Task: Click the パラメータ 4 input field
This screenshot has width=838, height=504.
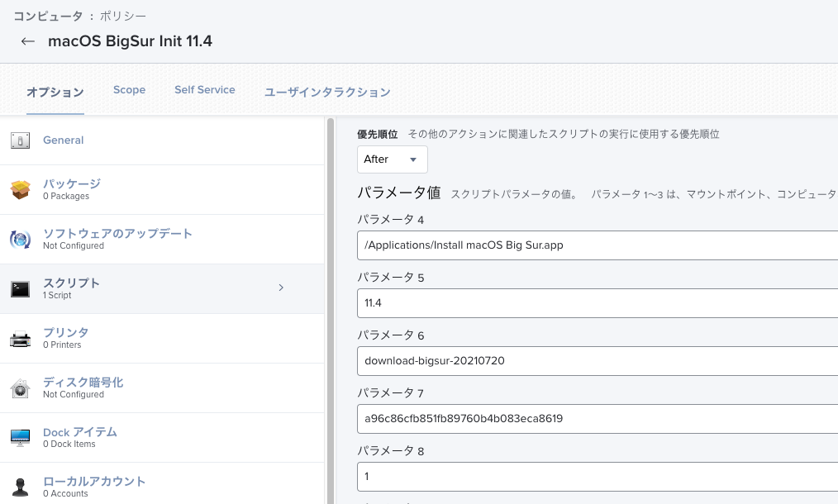Action: pos(598,245)
